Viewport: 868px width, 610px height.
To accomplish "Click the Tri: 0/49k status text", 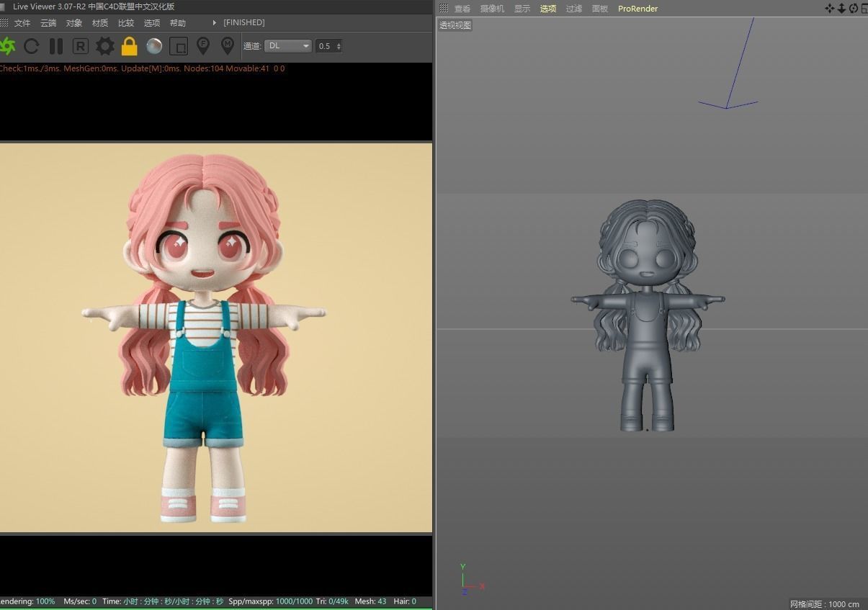I will tap(332, 601).
